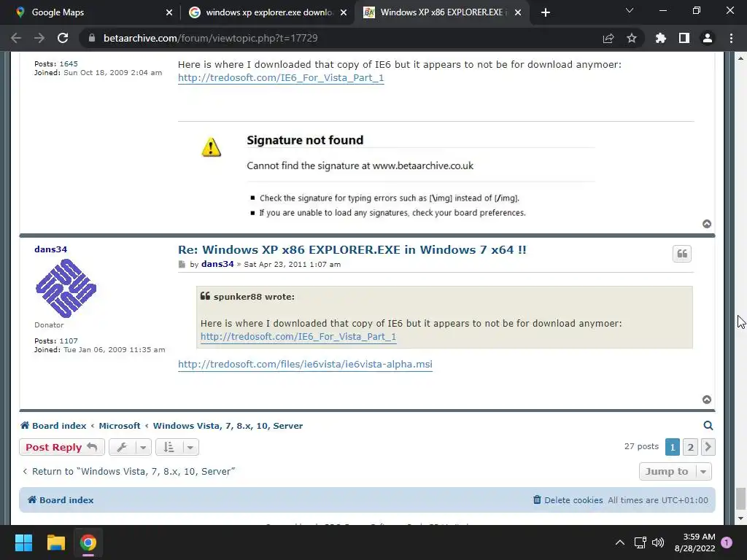This screenshot has height=560, width=747.
Task: Go to page 2 of the topic
Action: coord(690,447)
